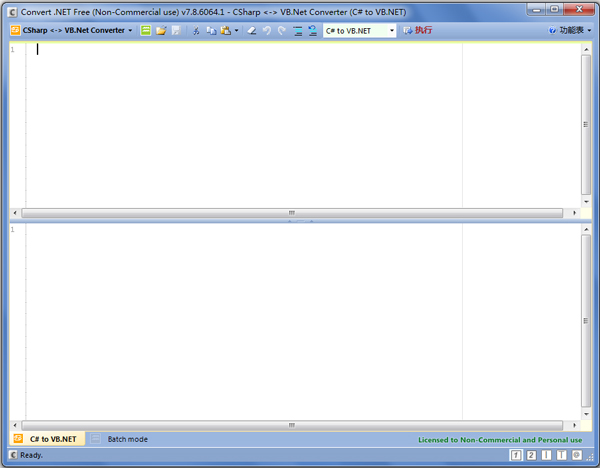Click the lower pane vertical scrollbar
600x468 pixels.
click(x=586, y=322)
